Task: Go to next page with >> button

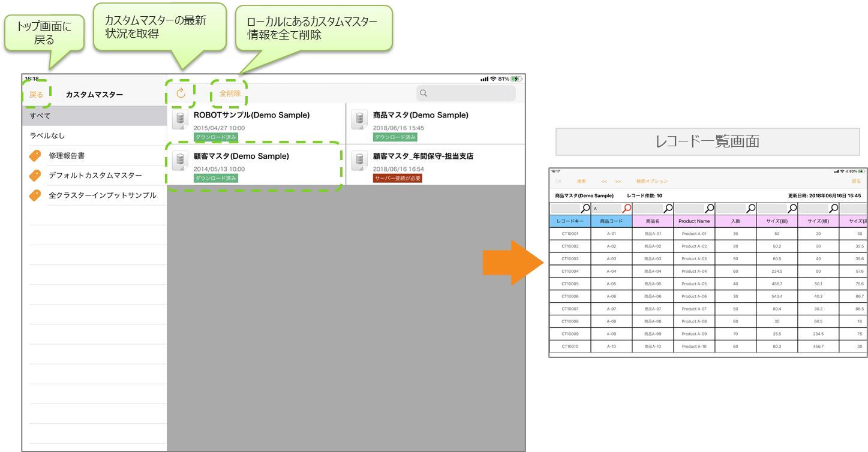Action: point(618,181)
